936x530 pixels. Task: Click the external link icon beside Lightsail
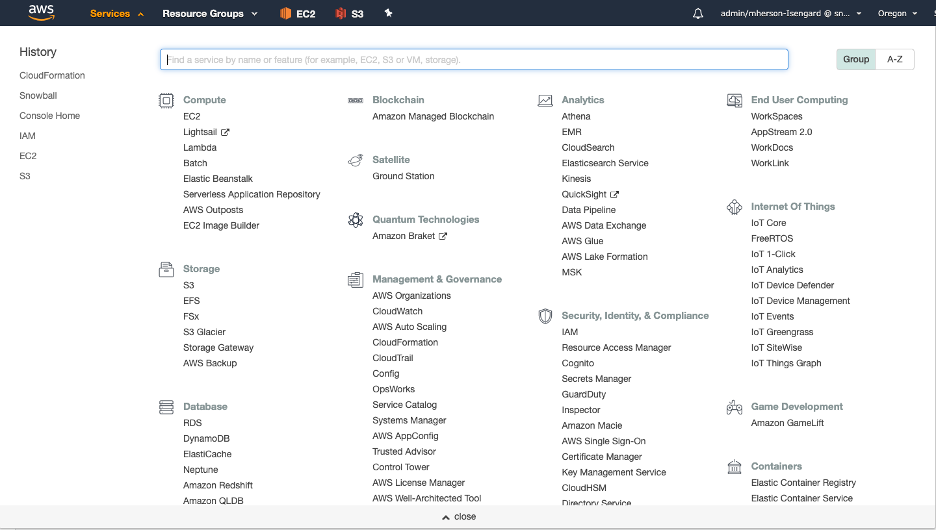(x=225, y=132)
